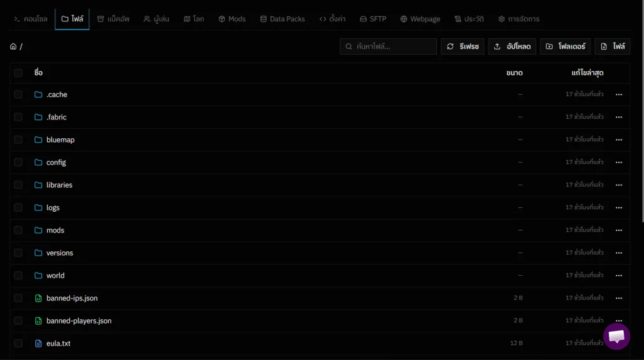Switch to the Mods tab
Viewport: 644px width, 360px height.
232,19
